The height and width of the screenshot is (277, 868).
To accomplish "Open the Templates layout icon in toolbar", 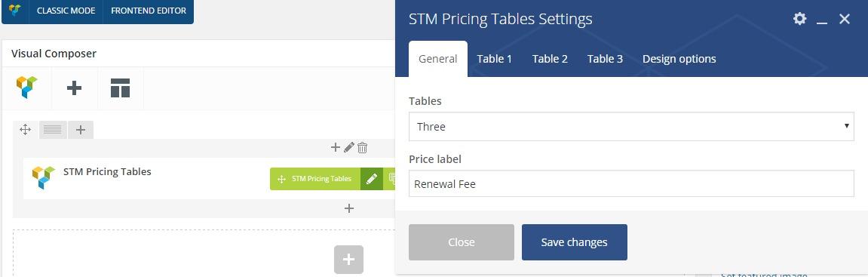I will pos(120,88).
